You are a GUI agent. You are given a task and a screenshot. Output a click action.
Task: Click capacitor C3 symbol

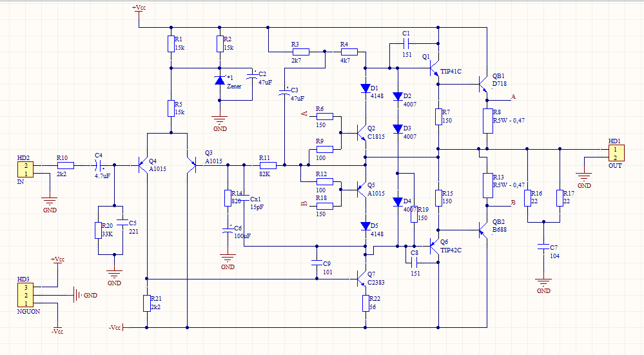point(284,92)
